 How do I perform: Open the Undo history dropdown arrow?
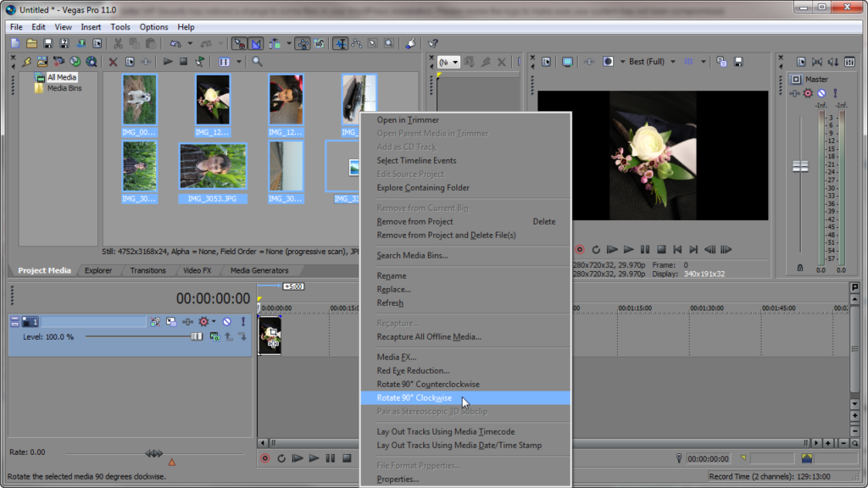(x=190, y=43)
